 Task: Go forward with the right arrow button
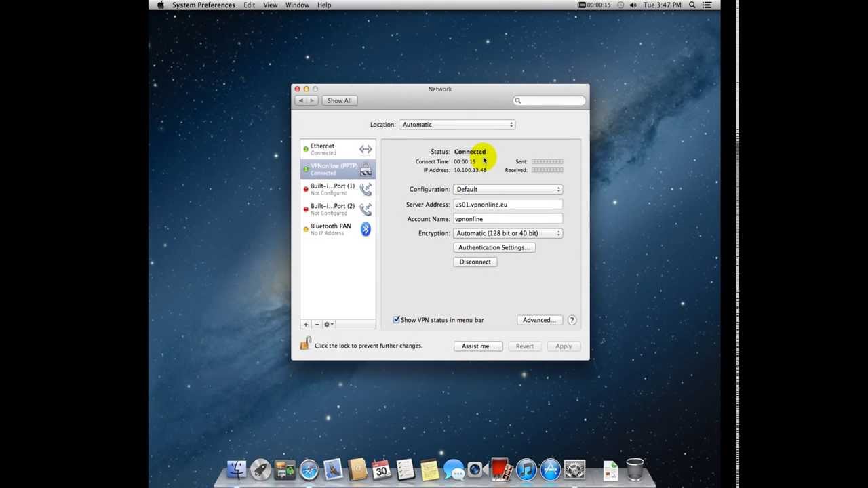pyautogui.click(x=312, y=100)
